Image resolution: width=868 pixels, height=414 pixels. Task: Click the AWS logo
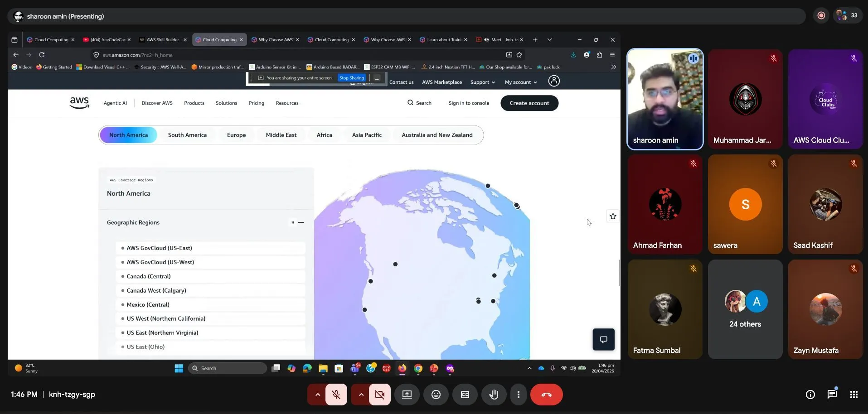[79, 103]
